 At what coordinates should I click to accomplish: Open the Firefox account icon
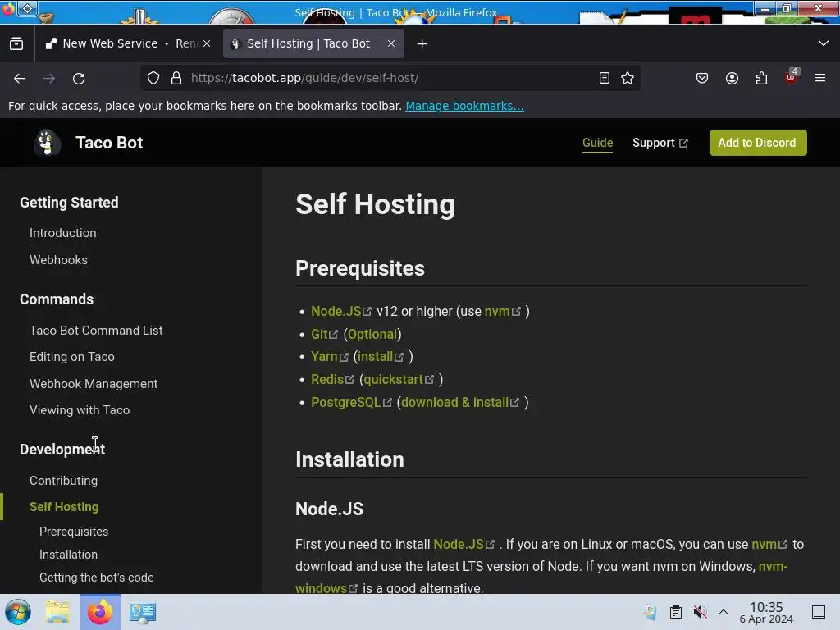click(732, 78)
